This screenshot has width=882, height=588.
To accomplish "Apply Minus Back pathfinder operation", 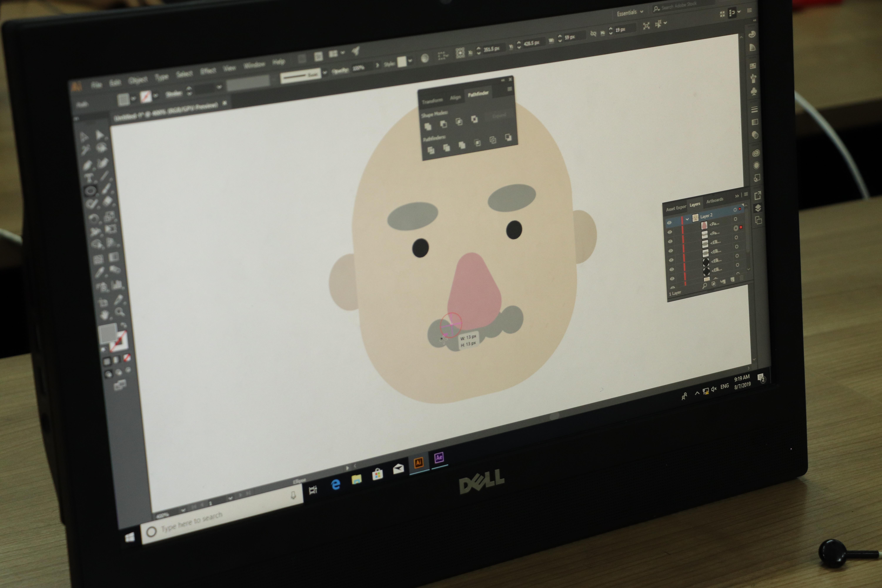I will pos(508,137).
